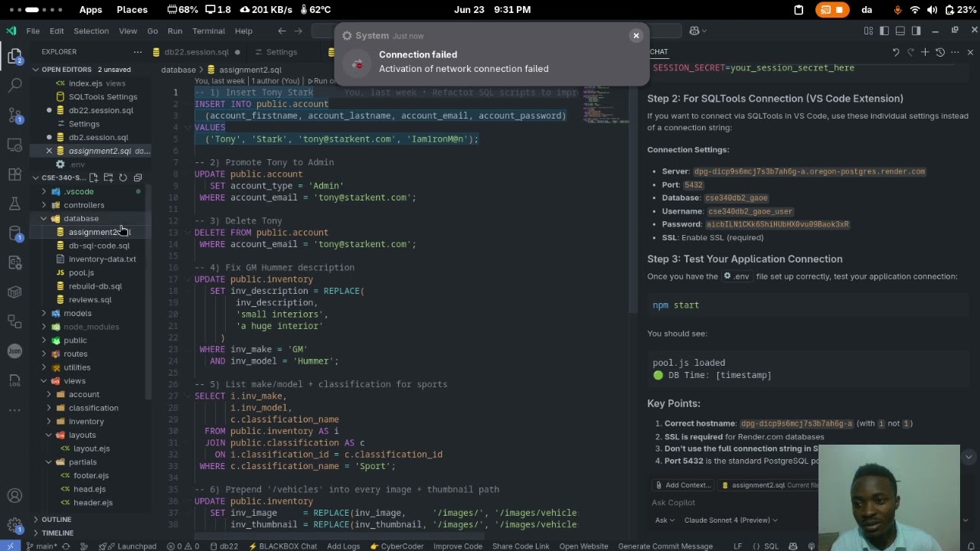
Task: Toggle bottom panel visibility
Action: (900, 31)
